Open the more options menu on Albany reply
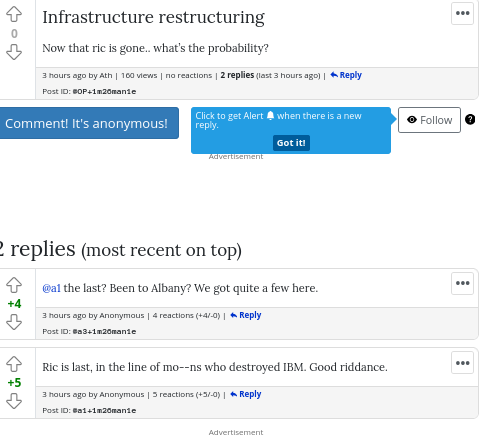The image size is (501, 448). point(462,283)
